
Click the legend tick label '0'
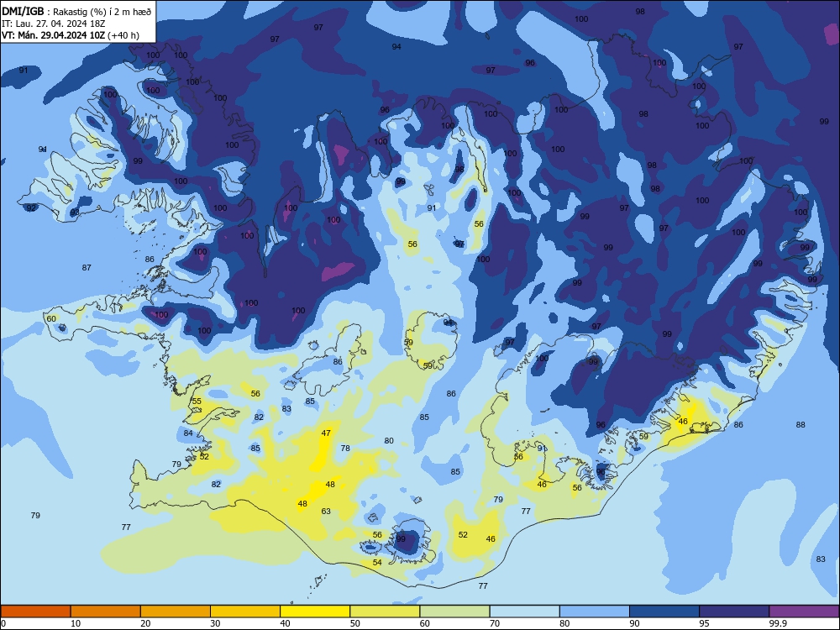(3, 623)
